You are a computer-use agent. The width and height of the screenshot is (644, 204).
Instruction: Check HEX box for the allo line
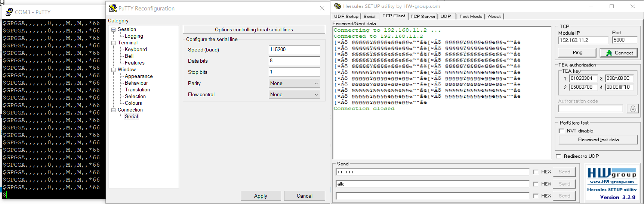click(536, 184)
